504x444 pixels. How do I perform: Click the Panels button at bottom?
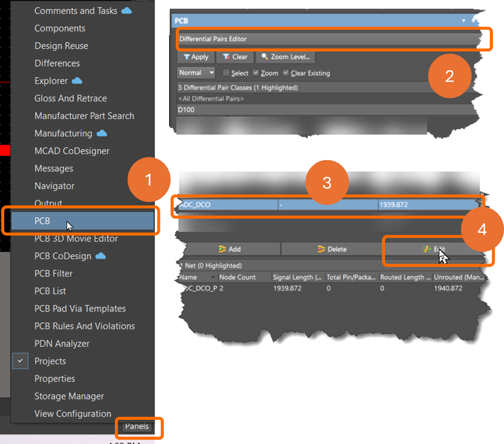point(137,426)
